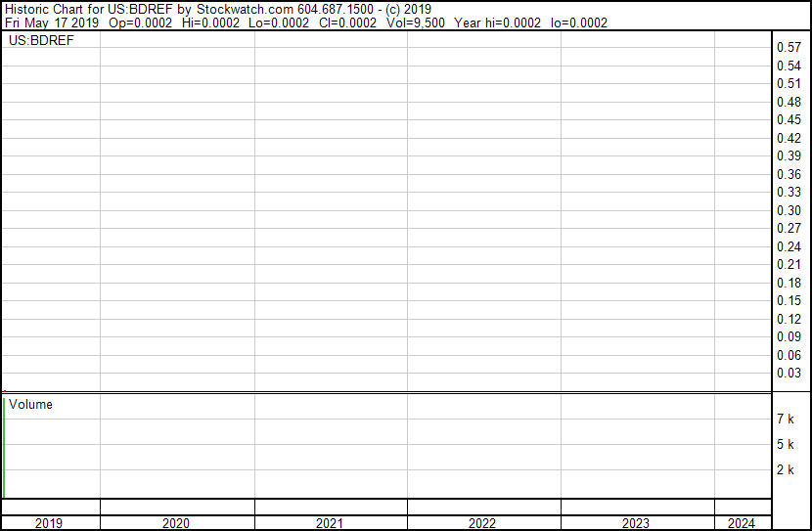Click the 7 k volume axis label
812x531 pixels.
[x=785, y=419]
